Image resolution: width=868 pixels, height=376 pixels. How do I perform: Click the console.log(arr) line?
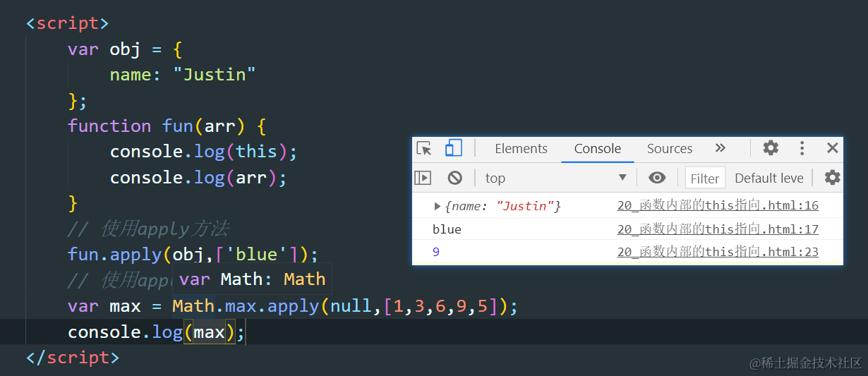pos(198,177)
